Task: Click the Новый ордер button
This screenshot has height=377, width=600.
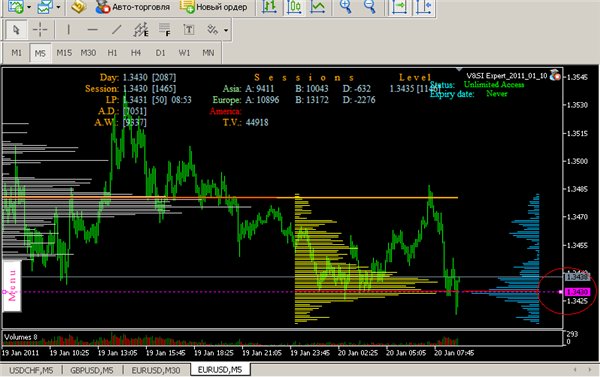Action: click(214, 7)
